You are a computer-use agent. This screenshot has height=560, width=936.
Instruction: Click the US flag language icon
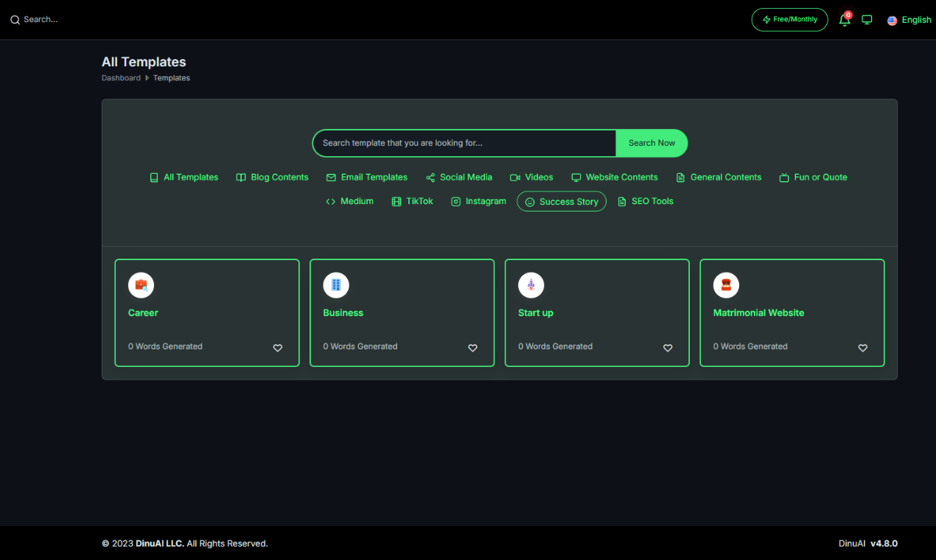click(x=892, y=21)
